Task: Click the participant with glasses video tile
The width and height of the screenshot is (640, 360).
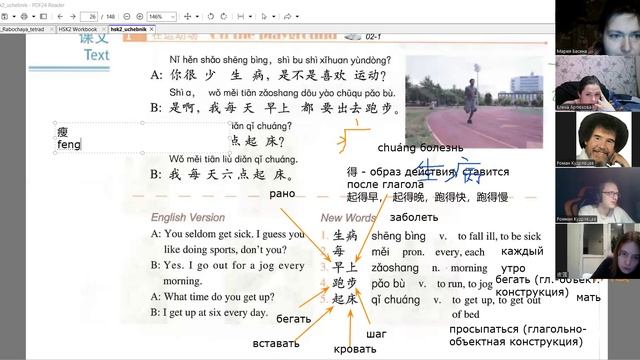Action: pos(598,195)
